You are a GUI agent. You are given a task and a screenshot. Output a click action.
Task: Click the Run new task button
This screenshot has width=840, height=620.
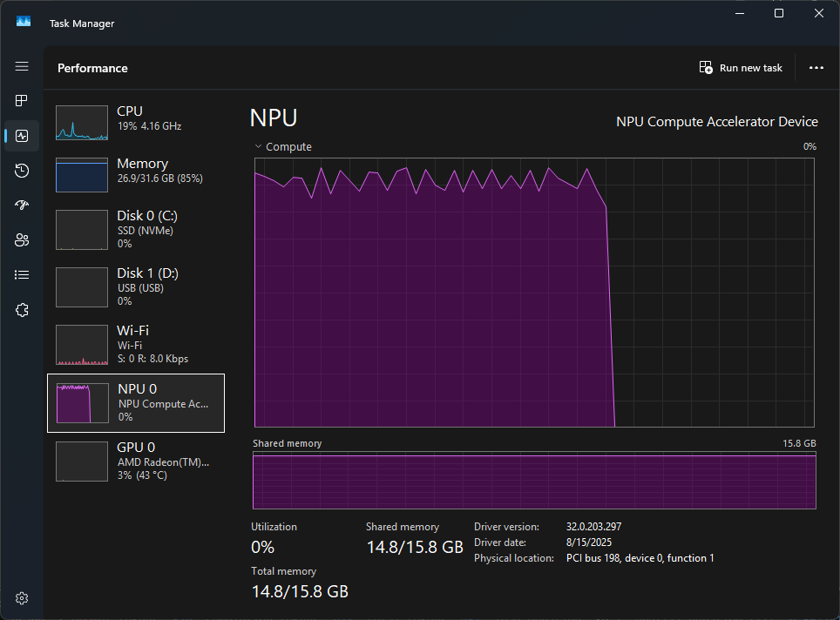[x=740, y=67]
